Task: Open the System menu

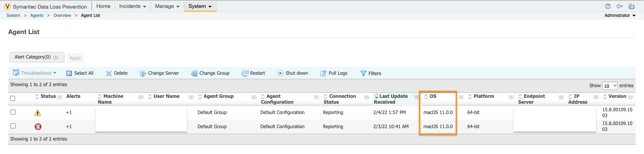Action: pos(200,6)
